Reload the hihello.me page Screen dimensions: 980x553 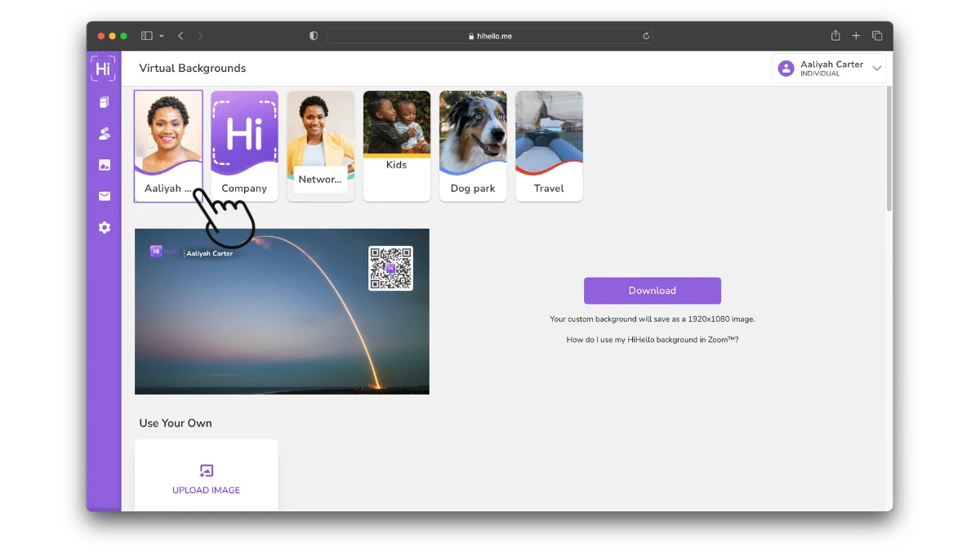coord(646,35)
